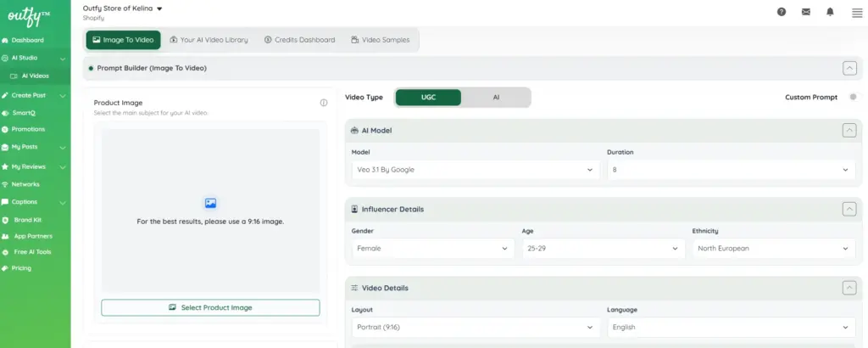Image resolution: width=868 pixels, height=348 pixels.
Task: Open the Duration dropdown
Action: coord(730,170)
